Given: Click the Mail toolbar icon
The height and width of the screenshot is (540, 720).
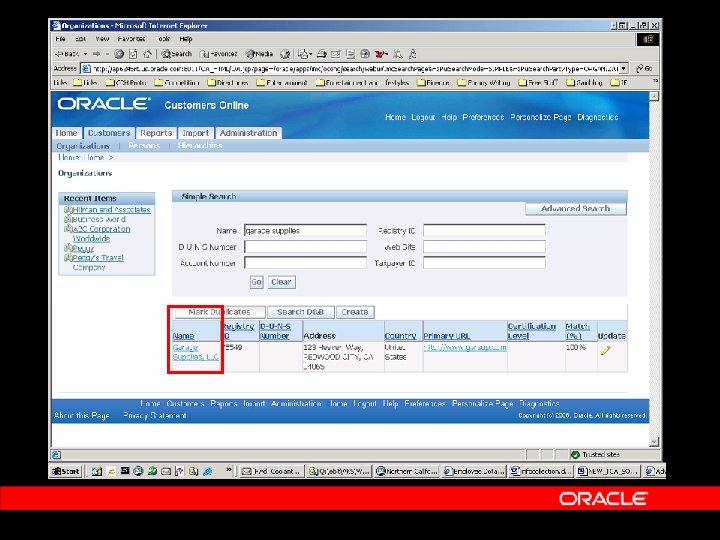Looking at the screenshot, I should (303, 54).
